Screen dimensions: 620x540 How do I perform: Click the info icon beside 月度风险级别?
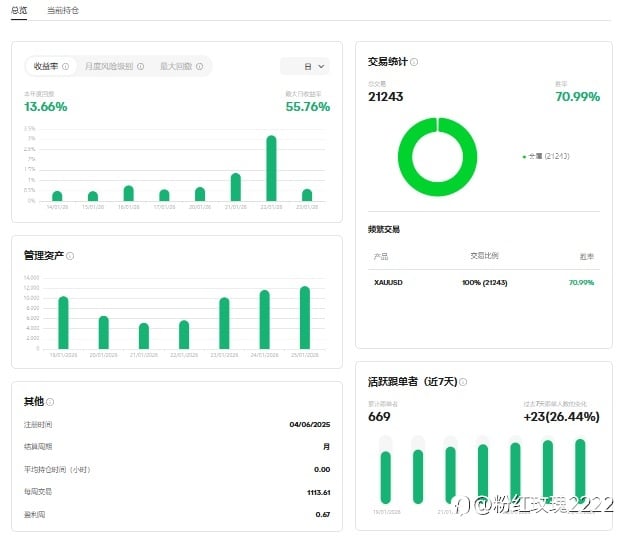pos(140,66)
